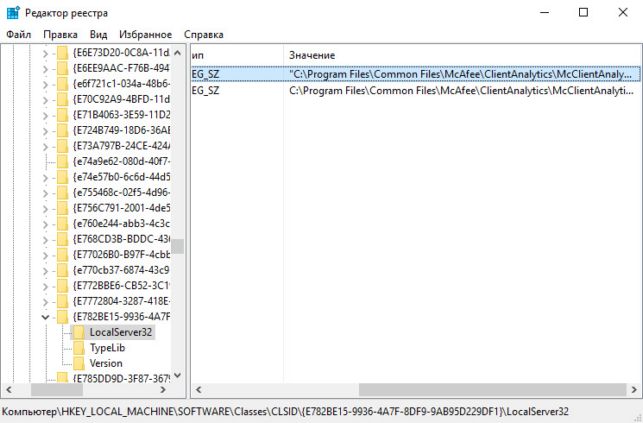Open the Вид menu

pos(98,34)
